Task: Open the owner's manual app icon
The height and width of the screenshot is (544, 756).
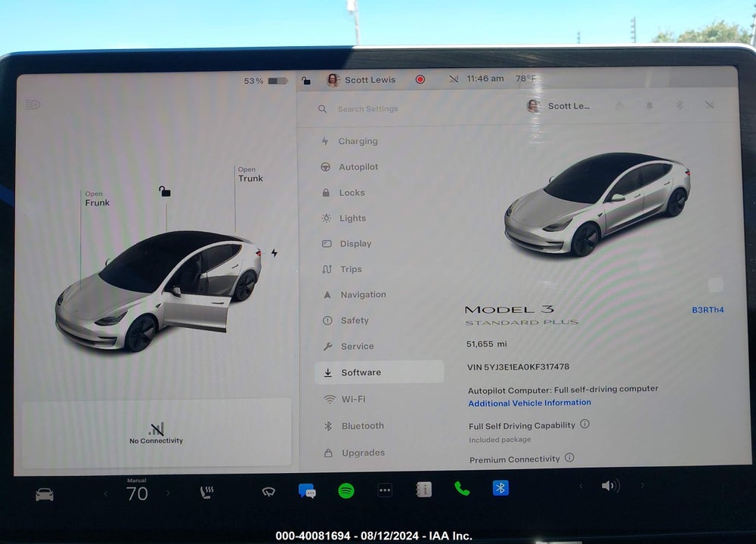Action: click(424, 490)
